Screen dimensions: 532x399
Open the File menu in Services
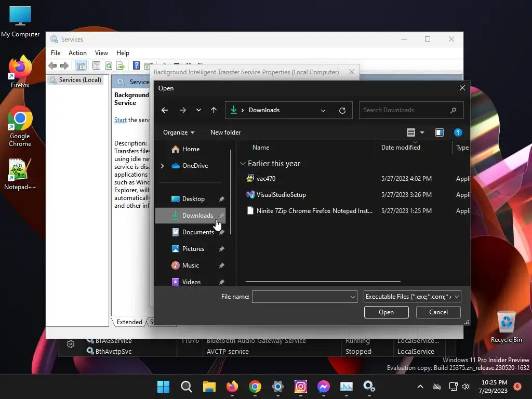[56, 53]
